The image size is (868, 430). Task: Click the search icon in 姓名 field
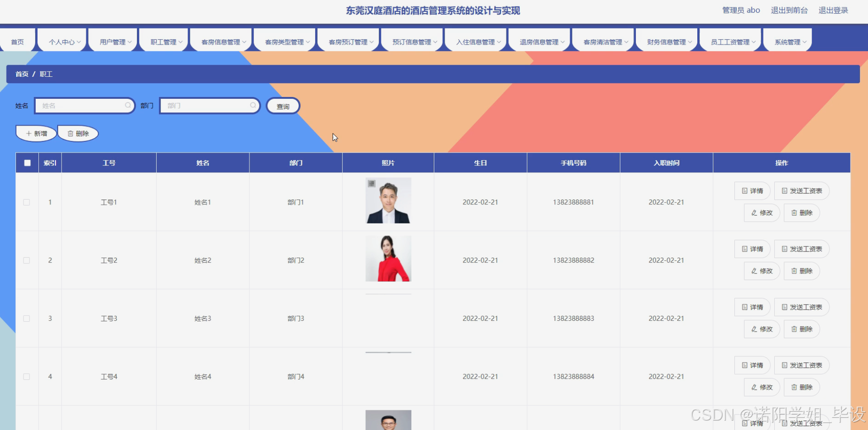click(128, 105)
